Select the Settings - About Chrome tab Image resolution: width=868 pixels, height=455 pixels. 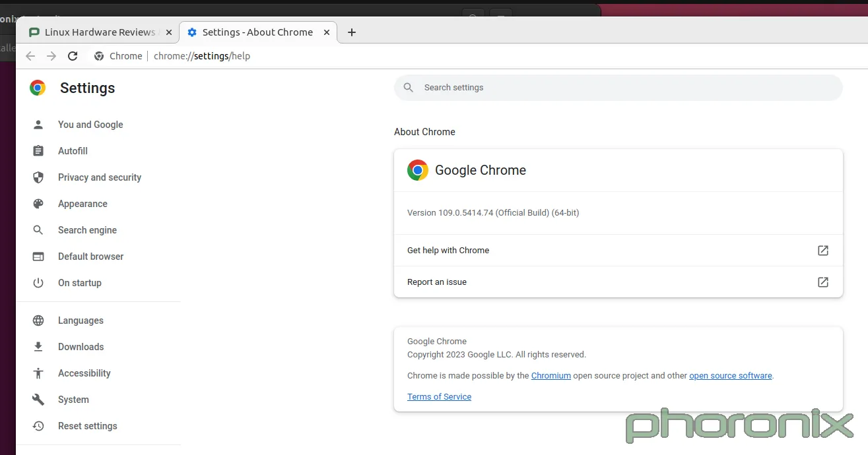click(258, 32)
